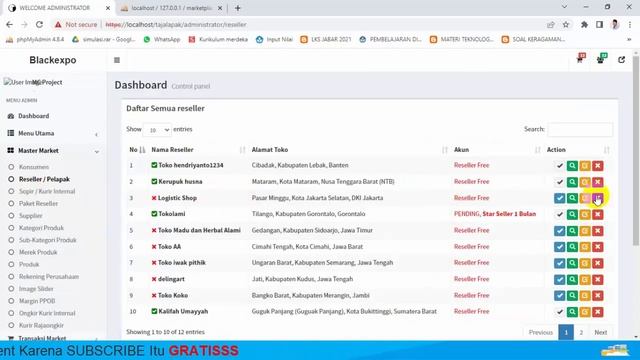The height and width of the screenshot is (360, 640).
Task: Delete Kalifah Umayyah with red X button
Action: click(598, 312)
